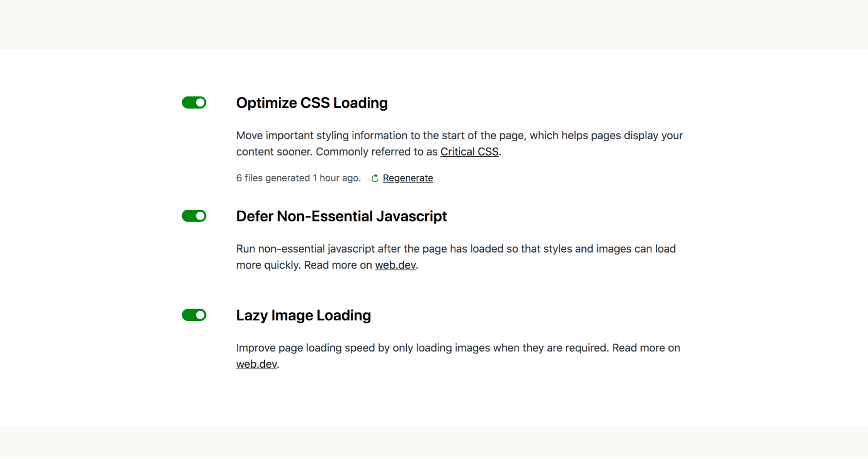Open the Critical CSS link
868x459 pixels.
tap(469, 152)
